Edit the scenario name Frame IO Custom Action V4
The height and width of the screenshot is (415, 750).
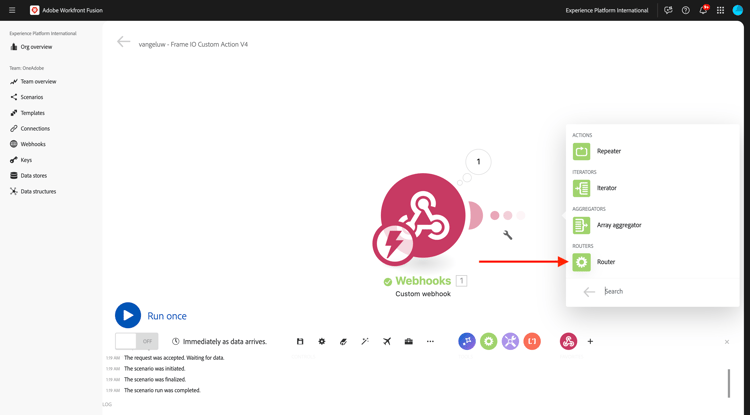[193, 44]
